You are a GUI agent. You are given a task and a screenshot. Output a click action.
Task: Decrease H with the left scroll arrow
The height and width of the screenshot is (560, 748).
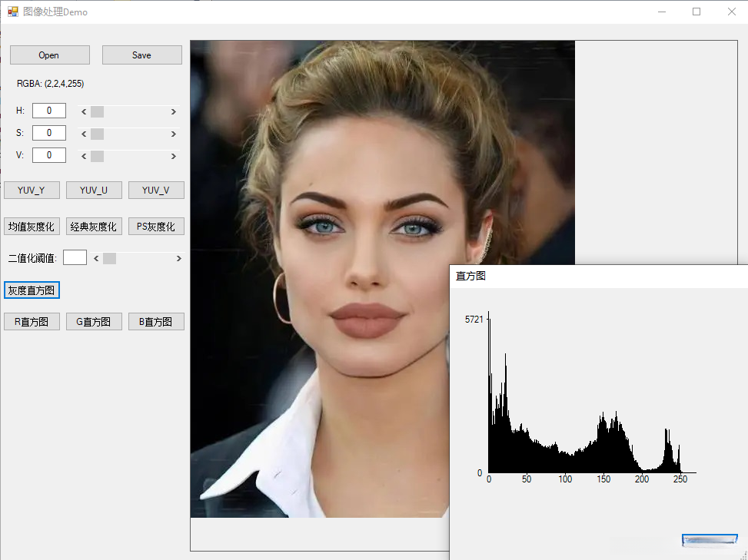(x=84, y=111)
